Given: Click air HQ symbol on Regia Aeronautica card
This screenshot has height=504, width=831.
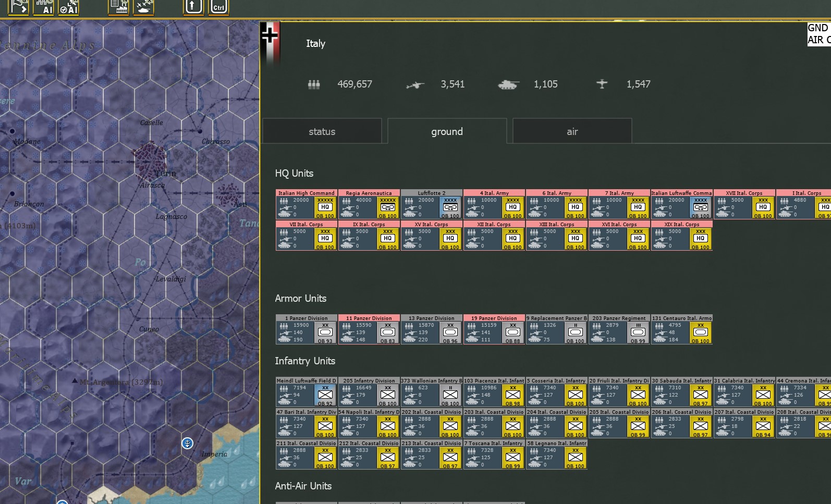Looking at the screenshot, I should click(x=388, y=207).
